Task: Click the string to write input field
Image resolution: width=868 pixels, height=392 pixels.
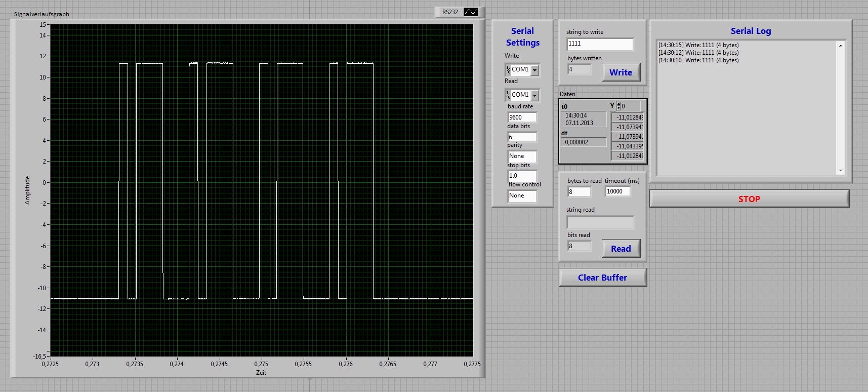Action: coord(600,44)
